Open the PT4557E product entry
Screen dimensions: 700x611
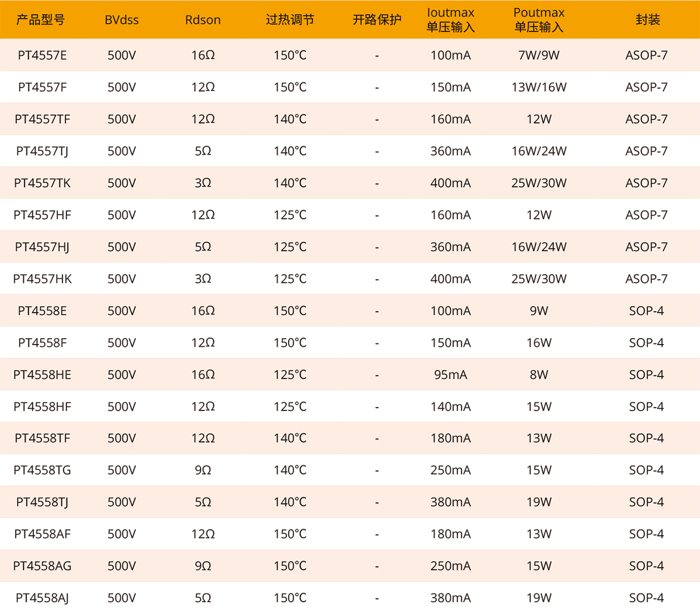(x=42, y=55)
